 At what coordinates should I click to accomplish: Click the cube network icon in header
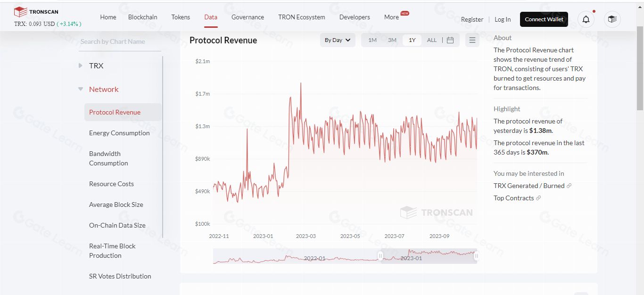pyautogui.click(x=612, y=19)
